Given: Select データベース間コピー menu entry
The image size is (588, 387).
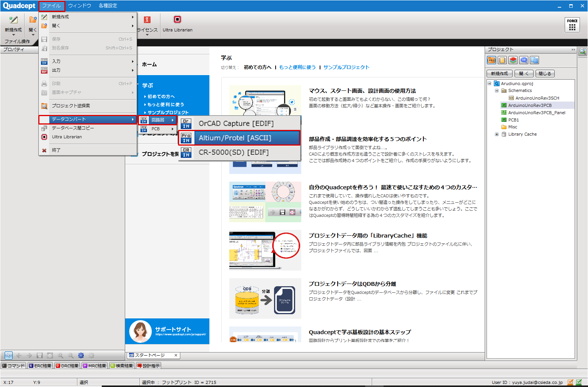Looking at the screenshot, I should [88, 128].
